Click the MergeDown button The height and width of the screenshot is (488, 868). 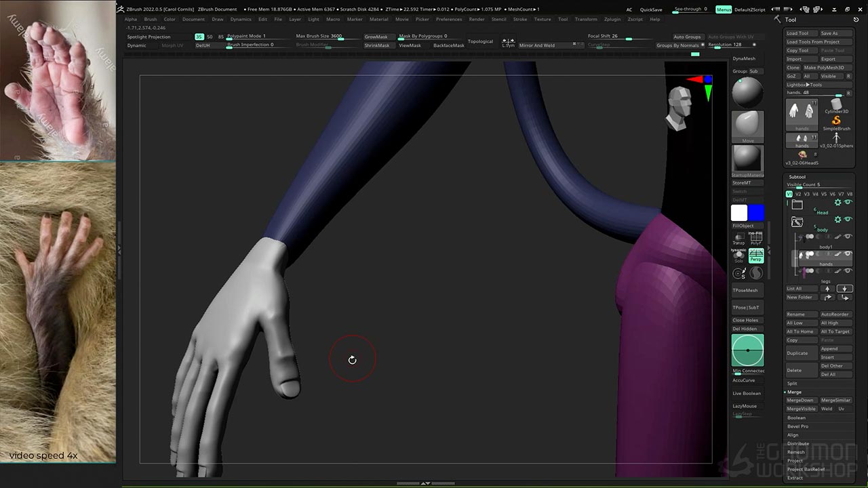(800, 400)
